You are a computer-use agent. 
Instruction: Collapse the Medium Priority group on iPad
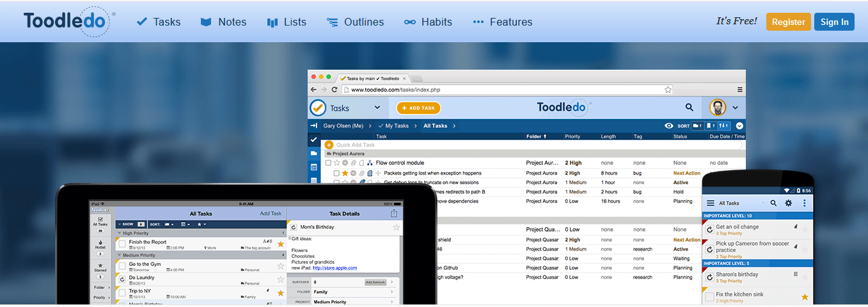click(118, 256)
